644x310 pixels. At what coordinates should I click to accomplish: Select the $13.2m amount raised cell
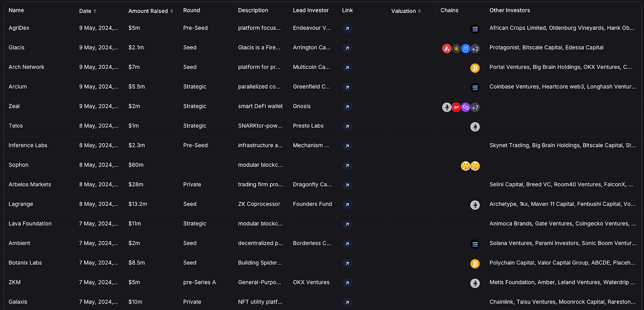point(138,204)
